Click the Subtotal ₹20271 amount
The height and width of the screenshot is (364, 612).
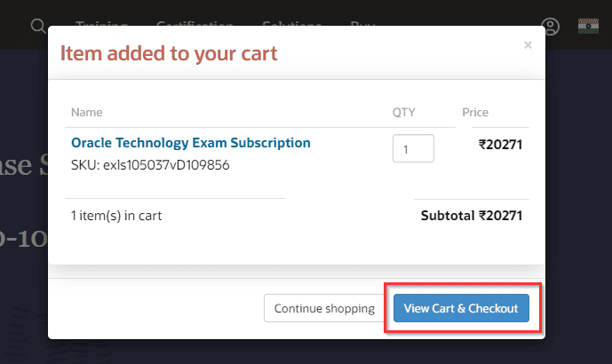click(x=471, y=215)
